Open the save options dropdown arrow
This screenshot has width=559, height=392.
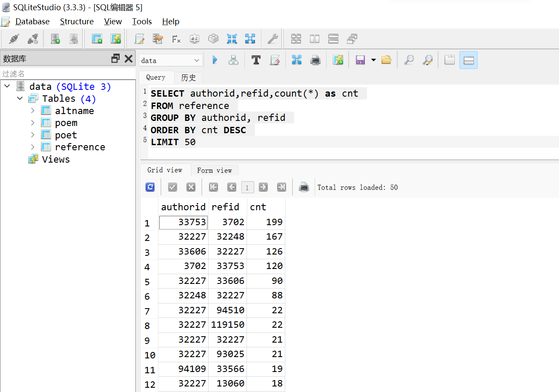point(373,60)
